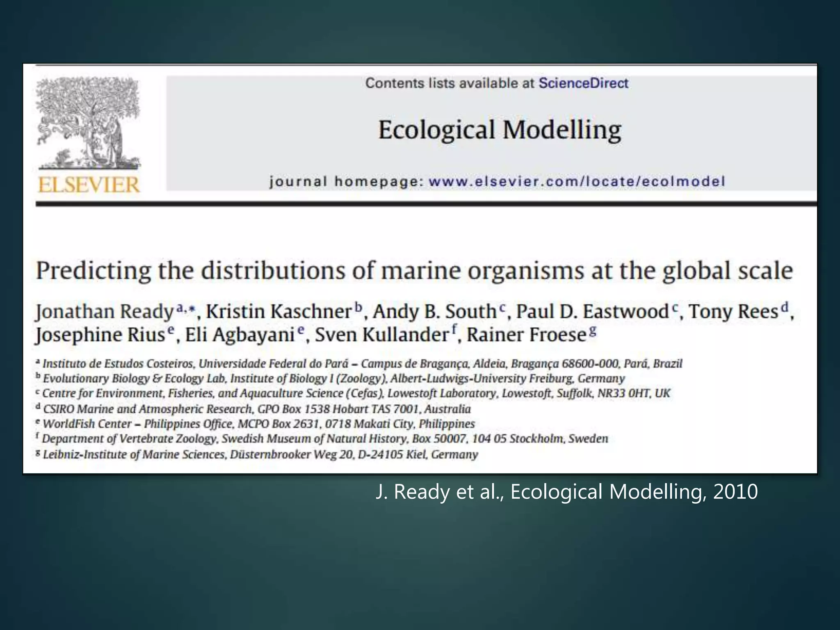Click the ELSEVIER wordmark
This screenshot has width=840, height=630.
[x=89, y=185]
